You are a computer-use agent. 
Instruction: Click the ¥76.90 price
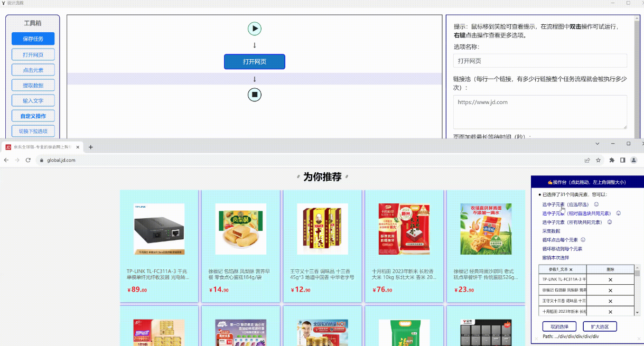(x=382, y=289)
